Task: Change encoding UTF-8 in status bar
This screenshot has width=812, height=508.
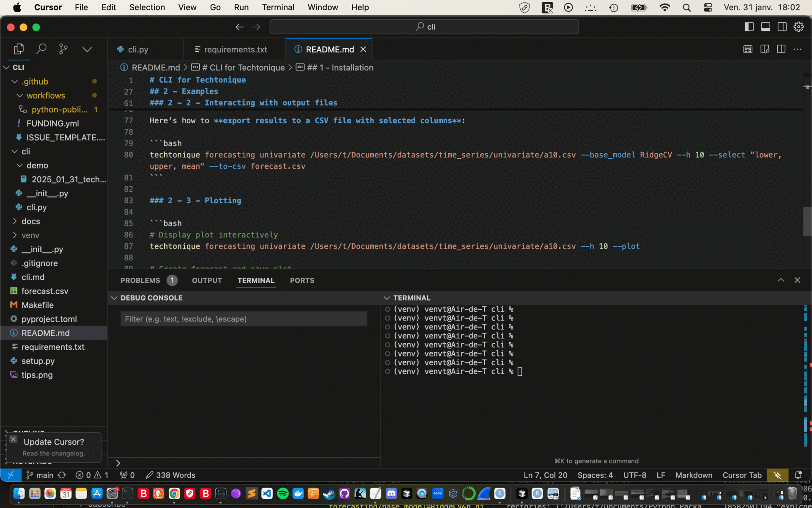Action: point(634,475)
